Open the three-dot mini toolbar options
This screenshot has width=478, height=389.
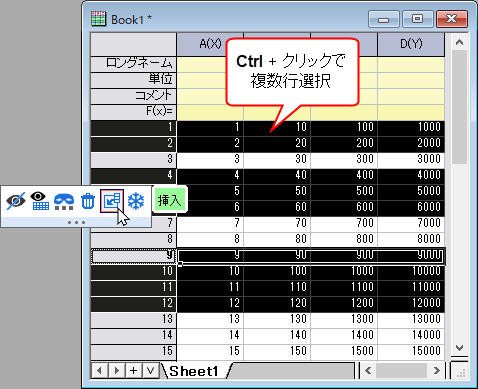click(x=76, y=222)
